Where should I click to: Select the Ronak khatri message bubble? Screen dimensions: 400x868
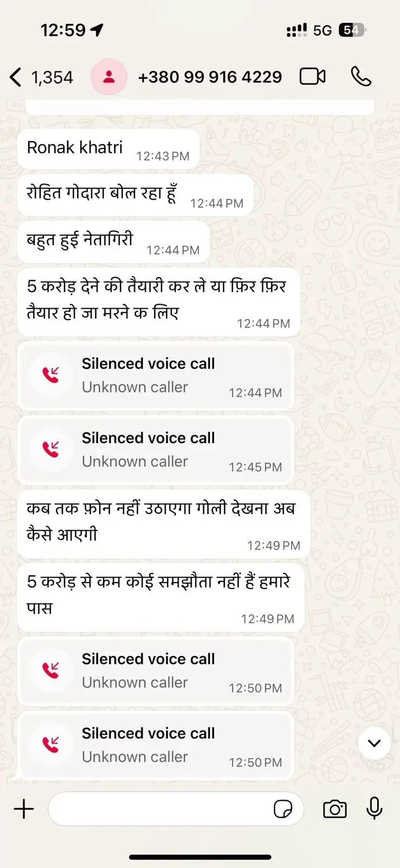click(108, 149)
